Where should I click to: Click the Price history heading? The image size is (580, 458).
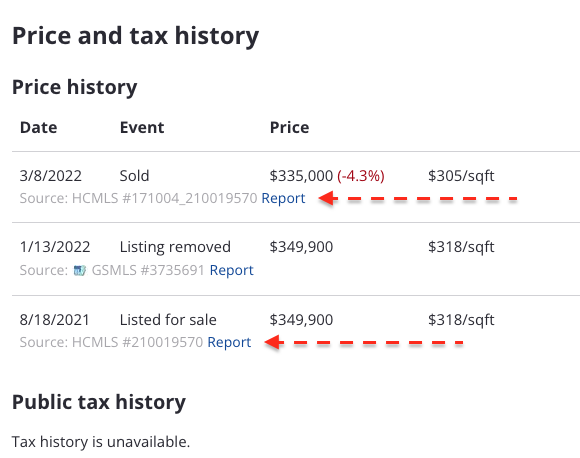pos(74,87)
